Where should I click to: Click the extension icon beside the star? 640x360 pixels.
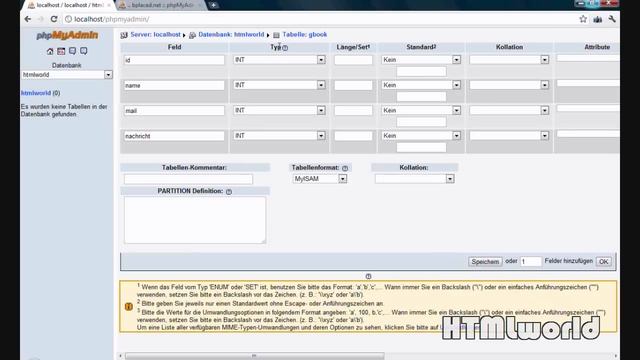598,19
